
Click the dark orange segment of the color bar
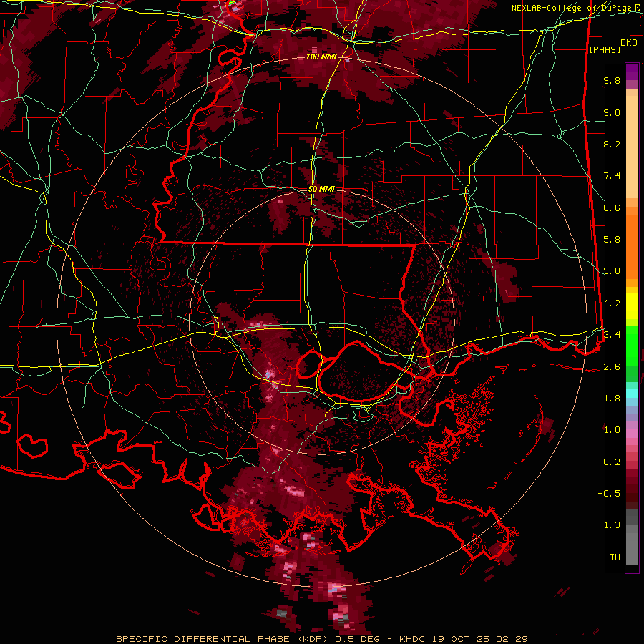[x=632, y=247]
